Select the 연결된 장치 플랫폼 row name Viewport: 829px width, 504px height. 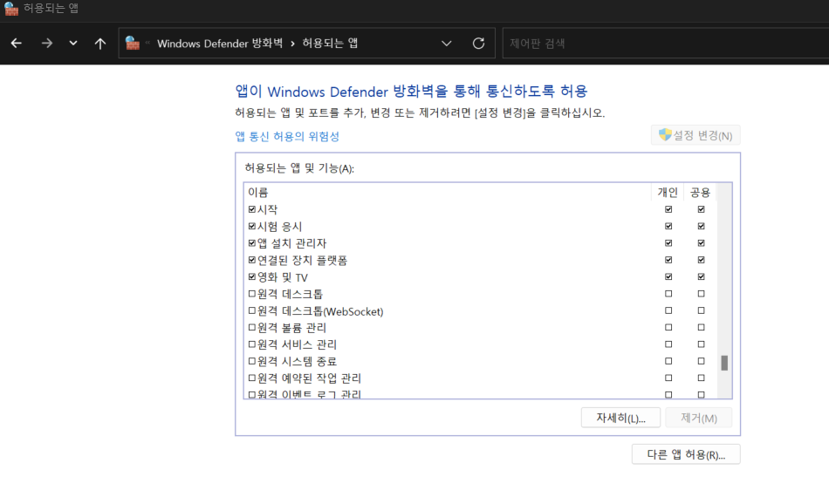302,260
